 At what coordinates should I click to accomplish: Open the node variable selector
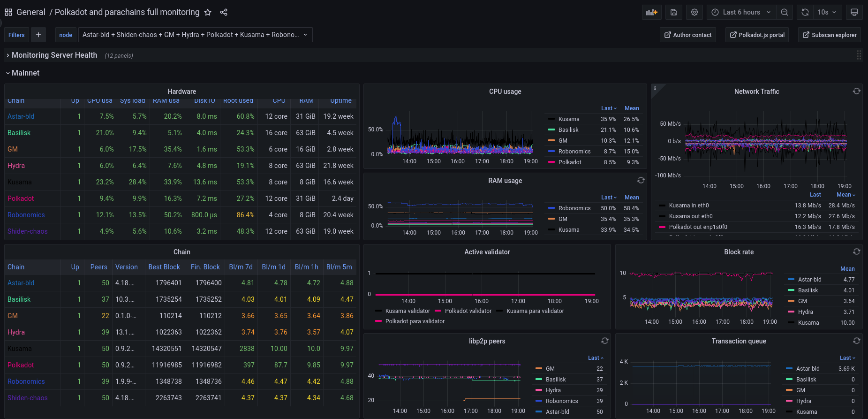(x=195, y=35)
